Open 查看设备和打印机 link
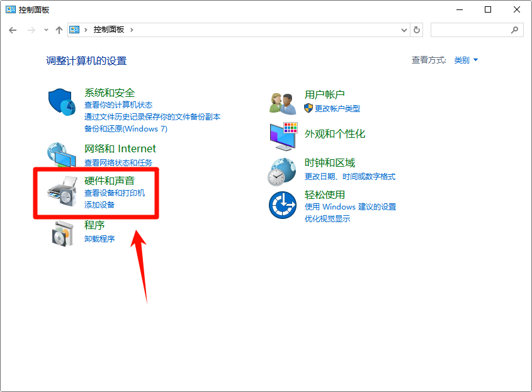 point(115,193)
